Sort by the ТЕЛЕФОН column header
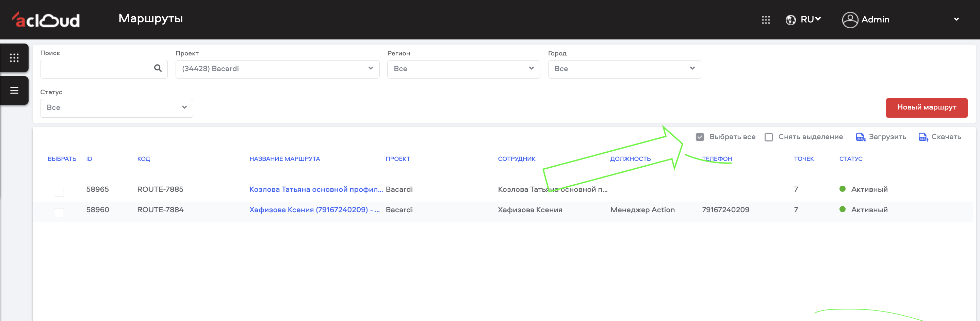The width and height of the screenshot is (980, 321). (717, 159)
